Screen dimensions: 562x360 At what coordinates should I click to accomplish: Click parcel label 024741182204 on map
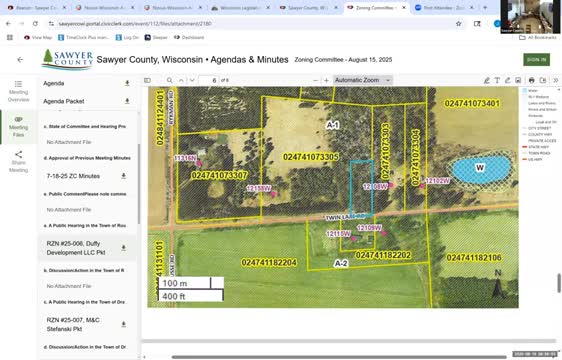(269, 262)
